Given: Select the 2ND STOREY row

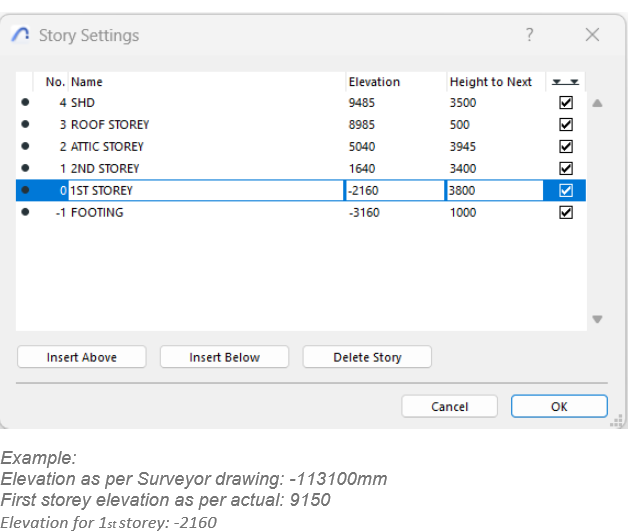Looking at the screenshot, I should [200, 169].
